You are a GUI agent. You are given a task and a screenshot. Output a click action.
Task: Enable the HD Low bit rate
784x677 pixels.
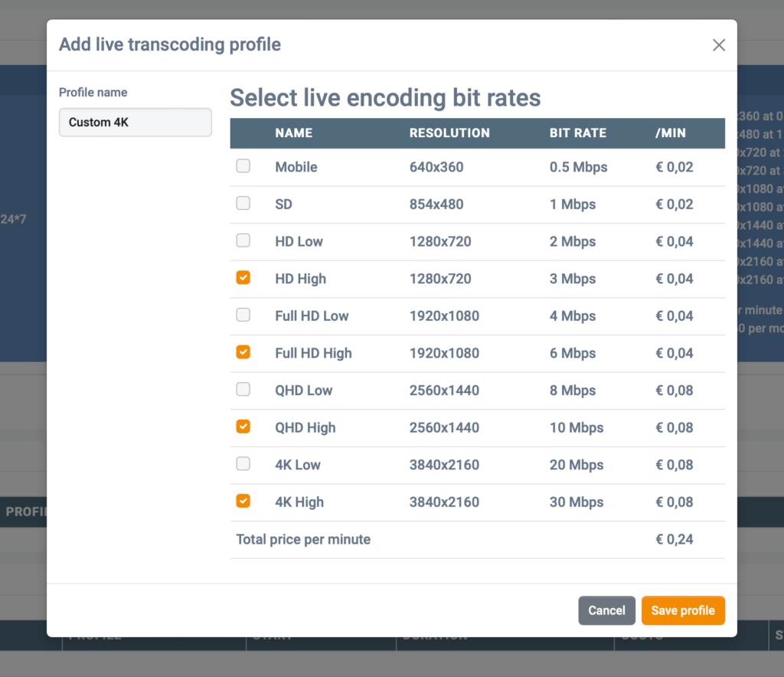(243, 240)
